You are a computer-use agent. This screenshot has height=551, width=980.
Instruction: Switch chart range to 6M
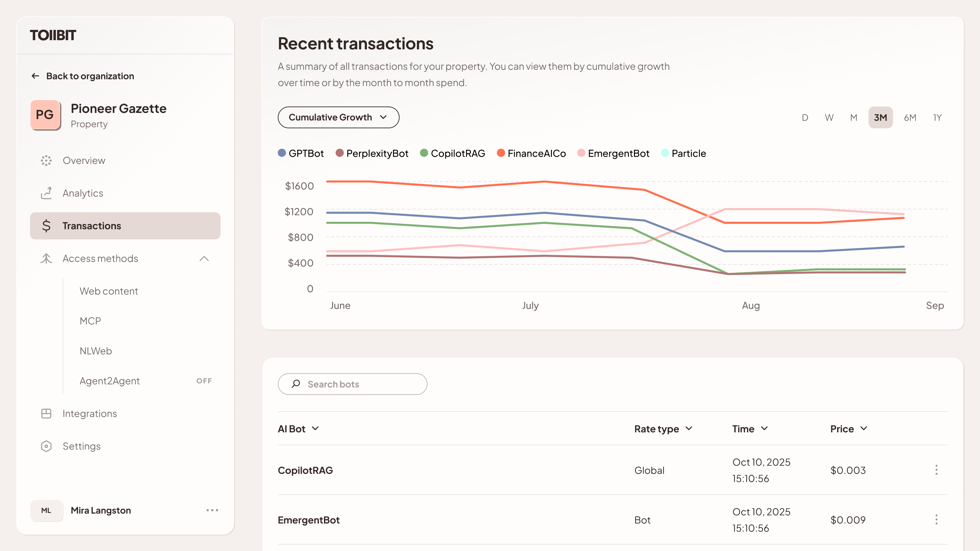click(910, 117)
